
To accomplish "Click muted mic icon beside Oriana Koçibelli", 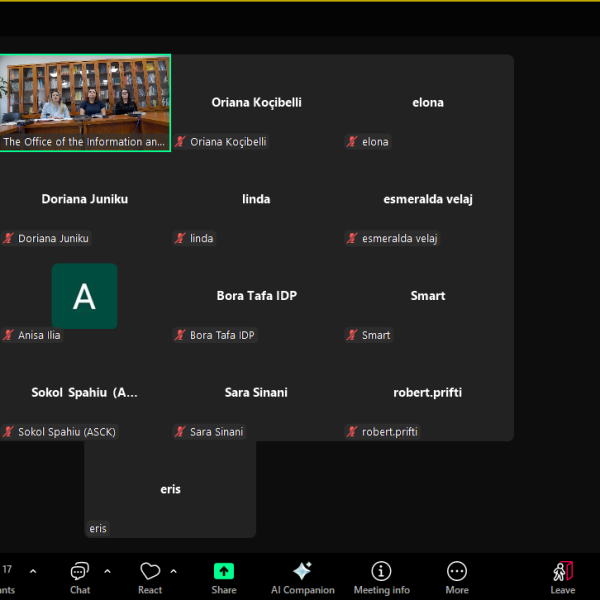I will (180, 142).
